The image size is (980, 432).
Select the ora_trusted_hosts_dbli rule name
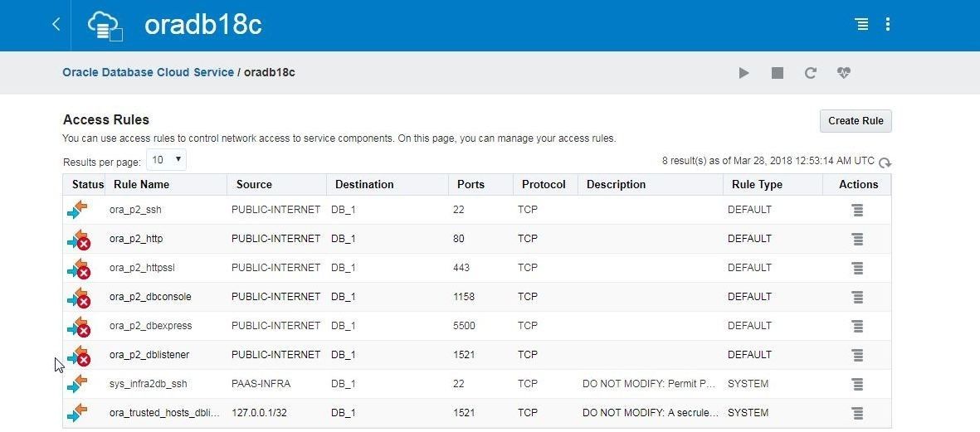[164, 413]
